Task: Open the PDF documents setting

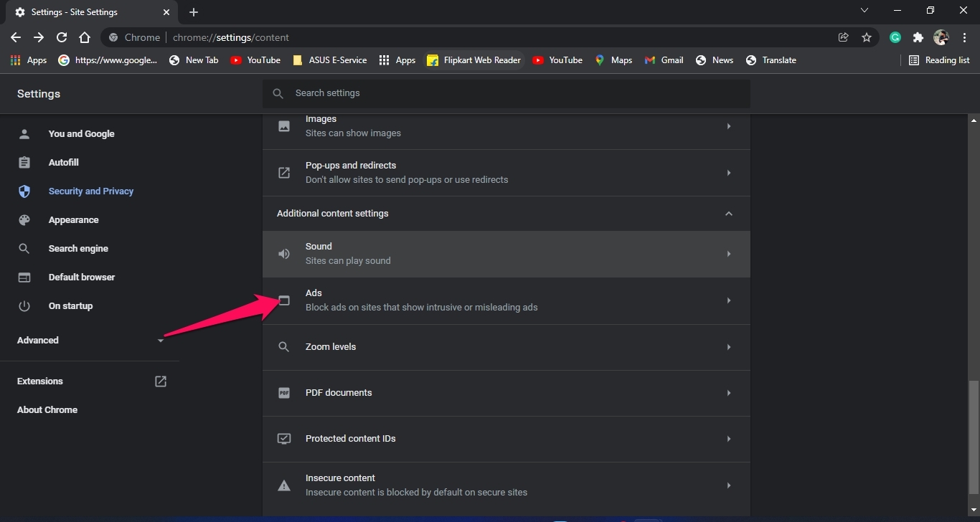Action: (x=507, y=393)
